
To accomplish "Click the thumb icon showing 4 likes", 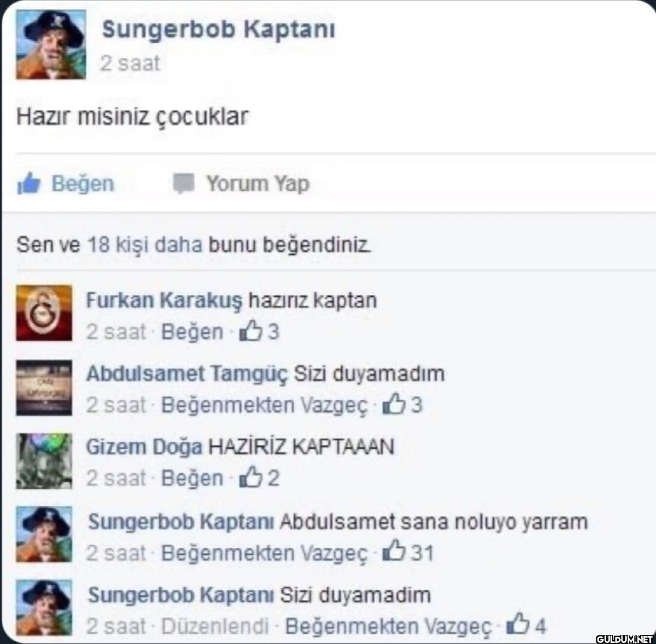I will pos(518,624).
